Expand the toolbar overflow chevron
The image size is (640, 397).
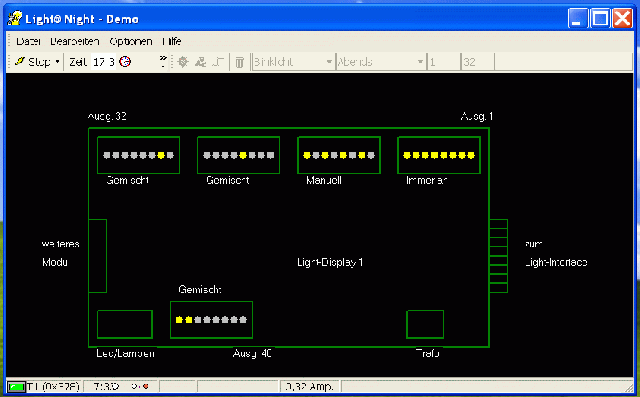click(x=163, y=62)
